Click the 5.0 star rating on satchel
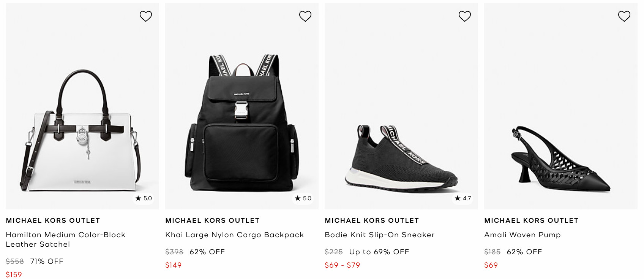The width and height of the screenshot is (644, 279). [x=144, y=198]
